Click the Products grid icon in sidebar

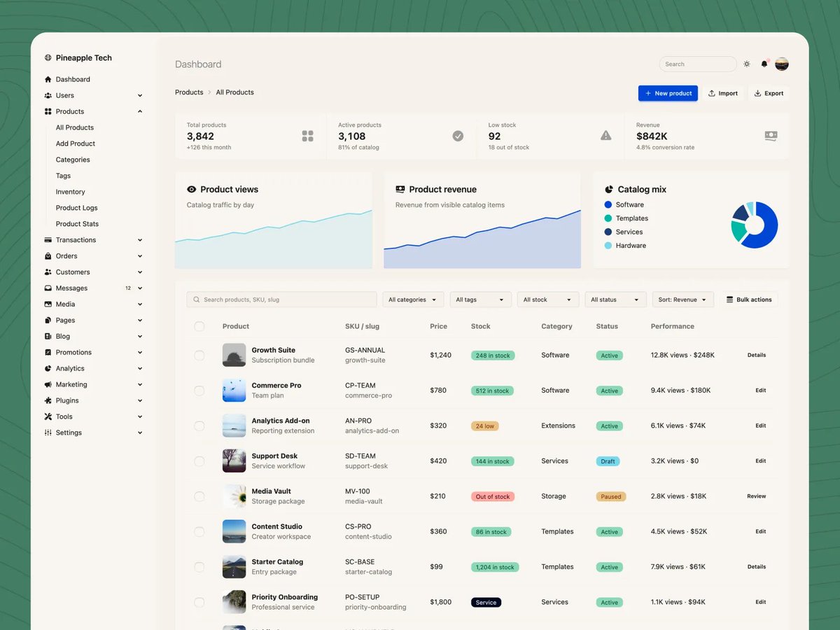pos(48,112)
